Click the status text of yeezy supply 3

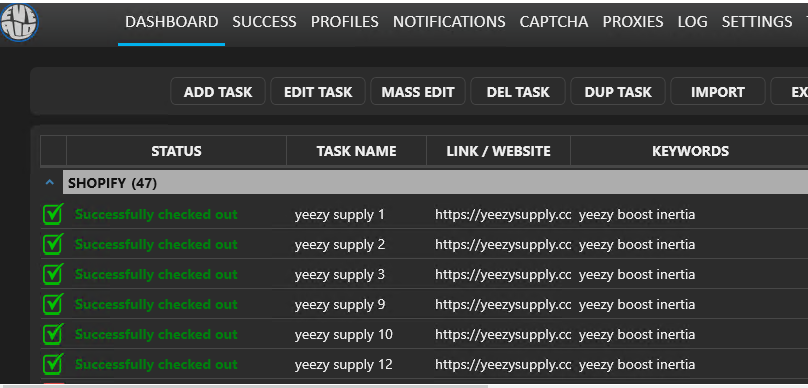click(156, 274)
